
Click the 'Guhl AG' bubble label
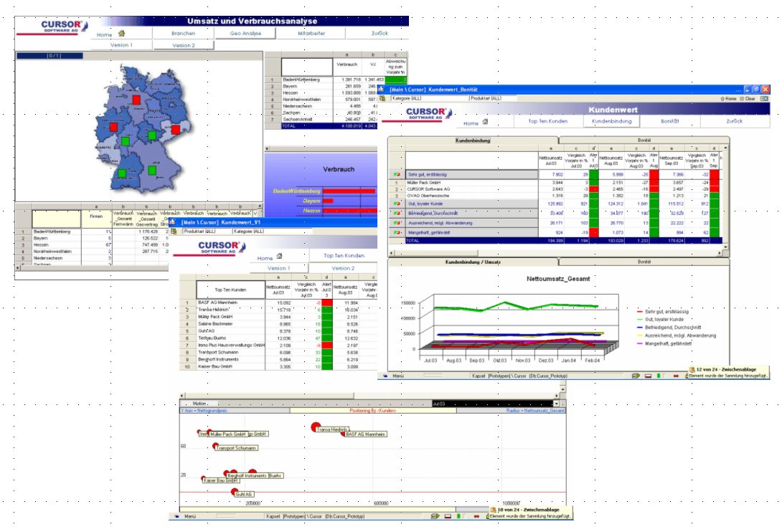pos(243,494)
